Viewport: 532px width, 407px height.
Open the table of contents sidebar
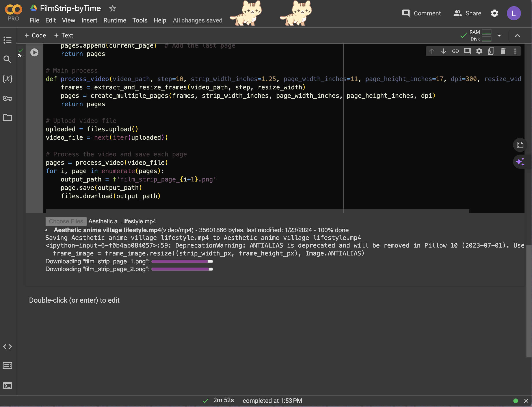7,40
